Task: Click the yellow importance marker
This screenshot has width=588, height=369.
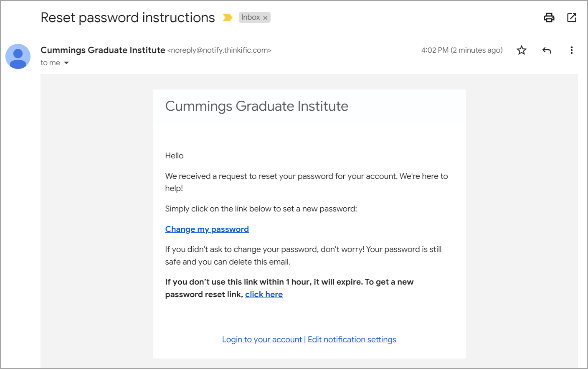Action: tap(227, 18)
